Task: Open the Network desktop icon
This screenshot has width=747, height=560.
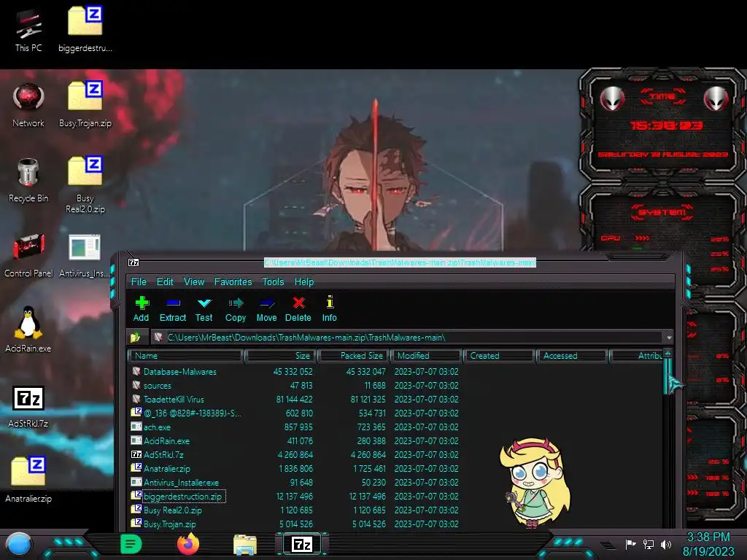Action: 28,105
